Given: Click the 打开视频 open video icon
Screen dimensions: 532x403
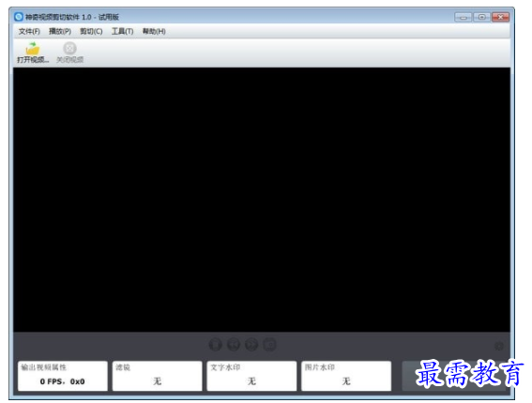Looking at the screenshot, I should pyautogui.click(x=33, y=49).
